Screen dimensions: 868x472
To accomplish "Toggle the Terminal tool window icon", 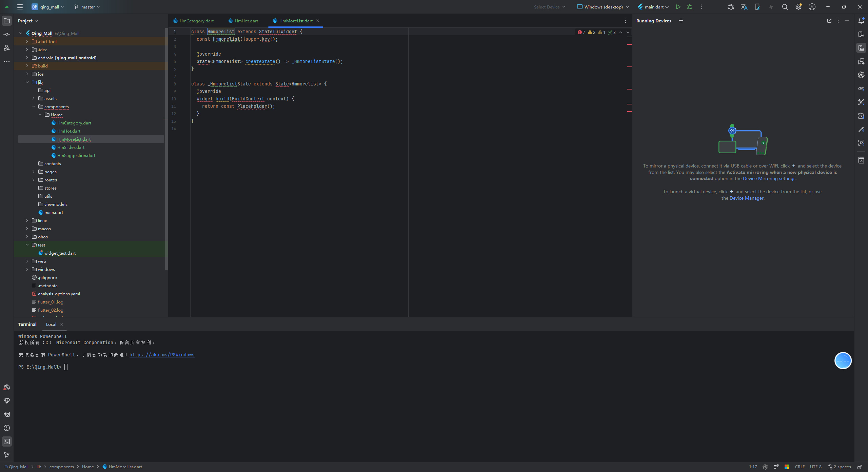I will coord(6,441).
